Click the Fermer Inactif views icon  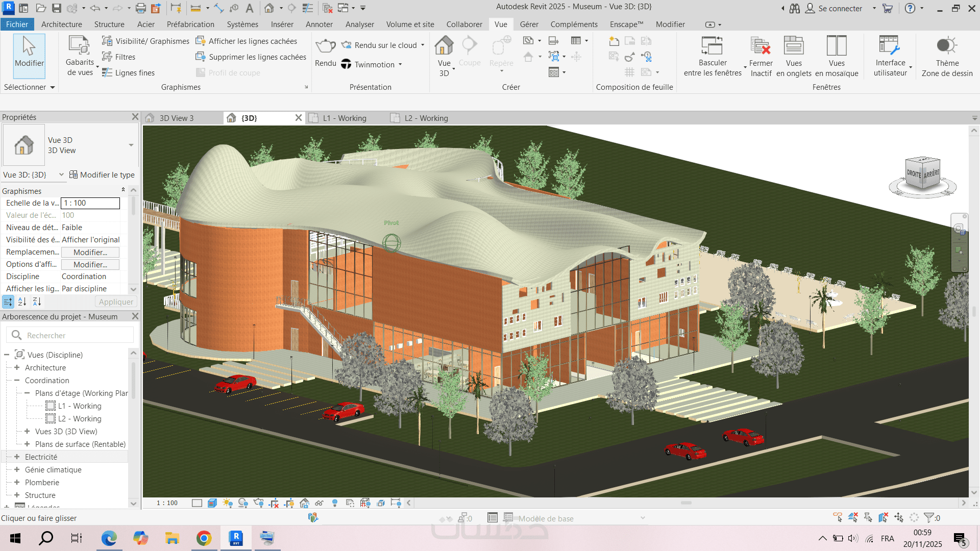(x=761, y=46)
